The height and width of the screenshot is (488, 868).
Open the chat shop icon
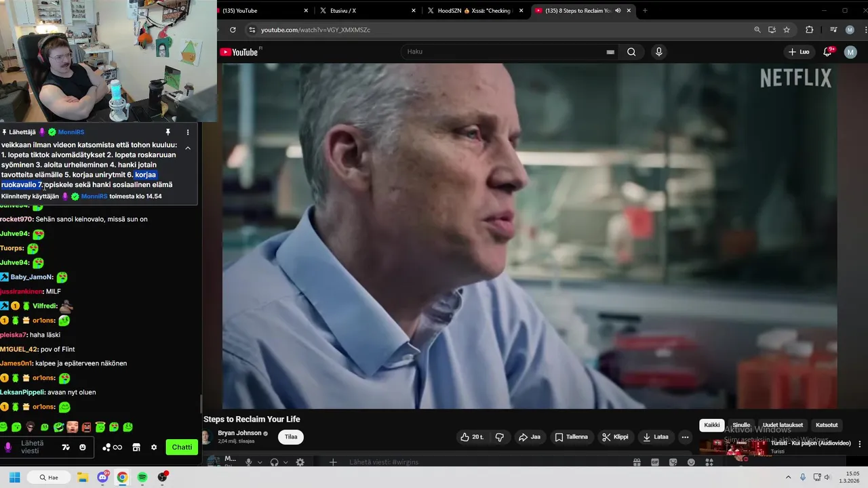(136, 447)
